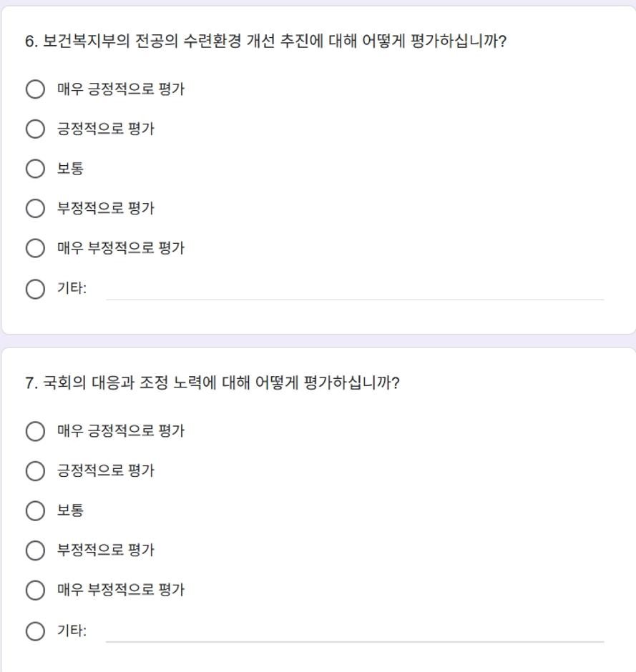
Task: Click the '보통' label text in question 7
Action: tap(70, 510)
